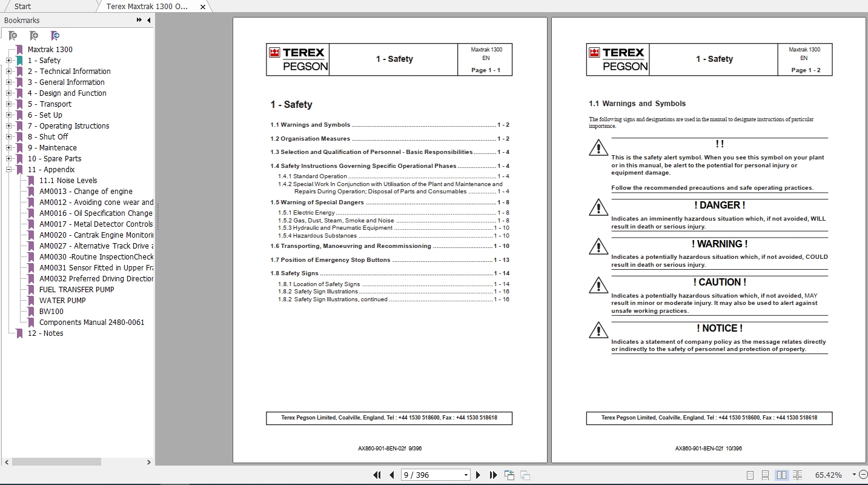Expand the 1 - Safety bookmark node
Screen dimensions: 868x485
8,61
